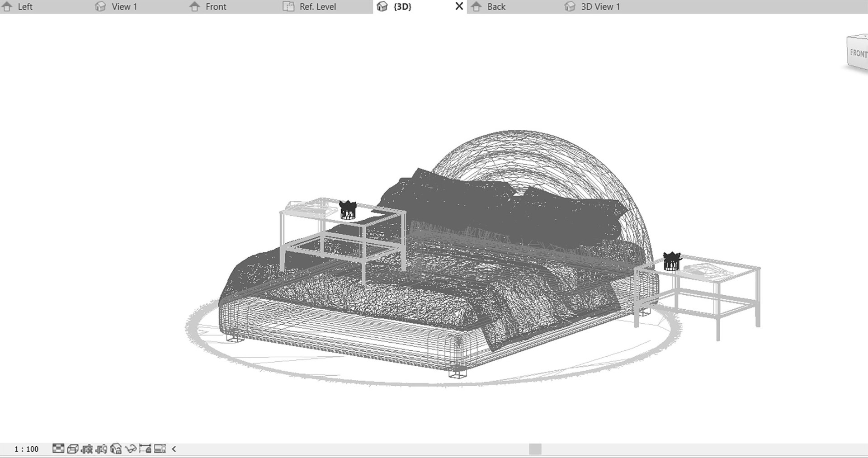Open Preview Visibility icon
Viewport: 868px width, 458px height.
pos(160,449)
